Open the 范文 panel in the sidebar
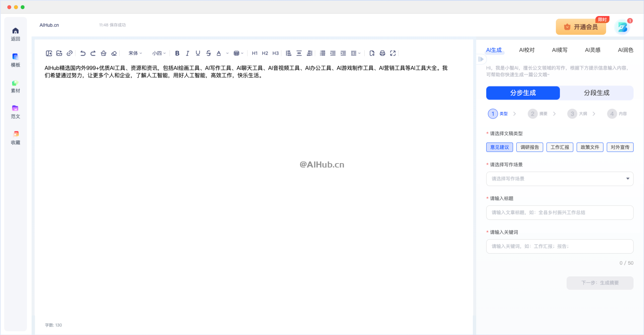644x335 pixels. tap(15, 112)
